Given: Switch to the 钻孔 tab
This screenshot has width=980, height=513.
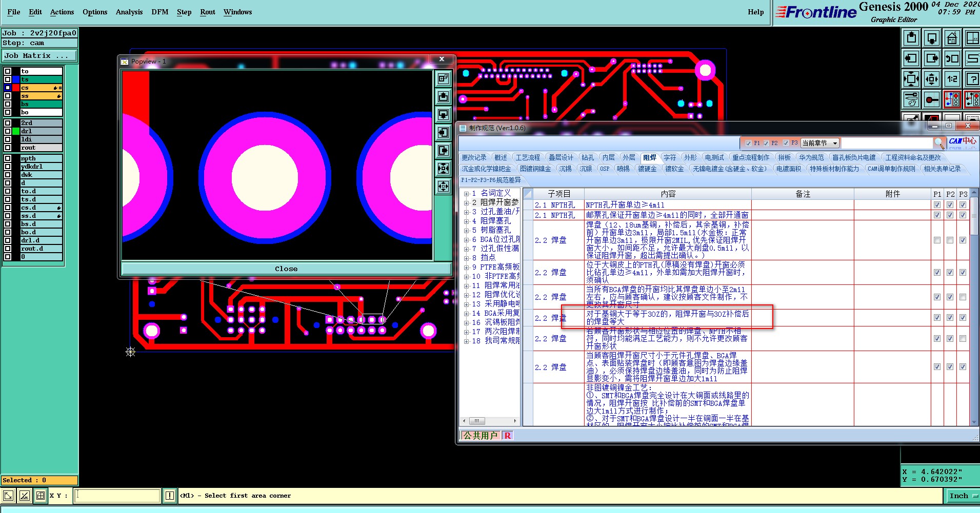Looking at the screenshot, I should 588,157.
